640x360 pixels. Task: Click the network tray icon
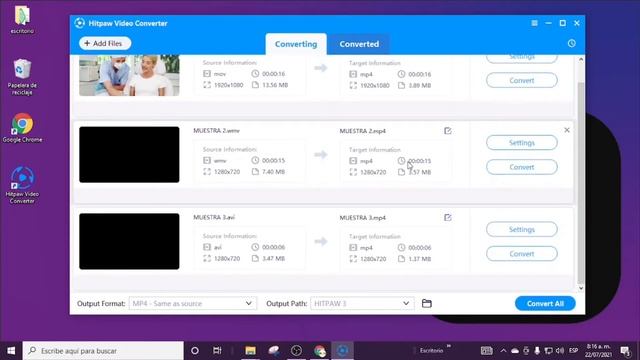549,351
